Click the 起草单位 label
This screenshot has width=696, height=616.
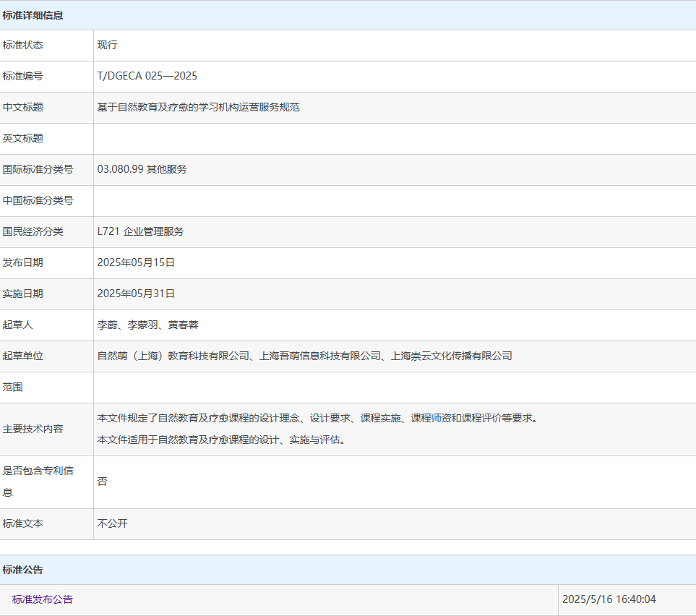click(x=22, y=356)
